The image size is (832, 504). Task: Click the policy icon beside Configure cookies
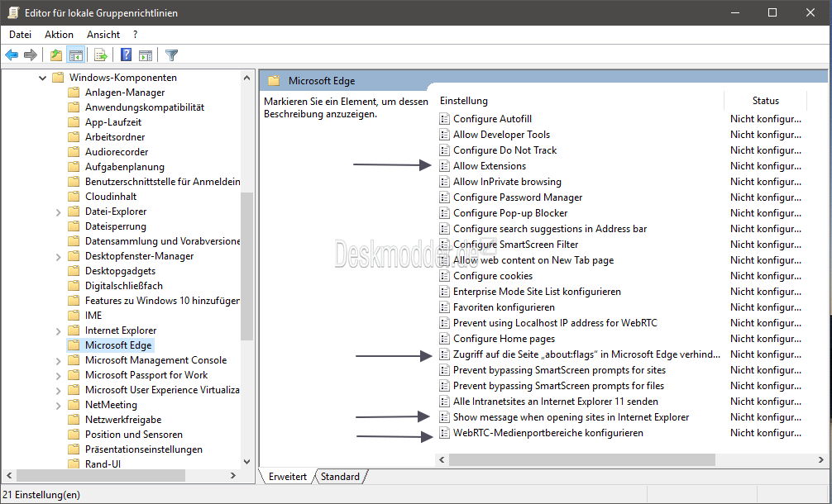[444, 276]
